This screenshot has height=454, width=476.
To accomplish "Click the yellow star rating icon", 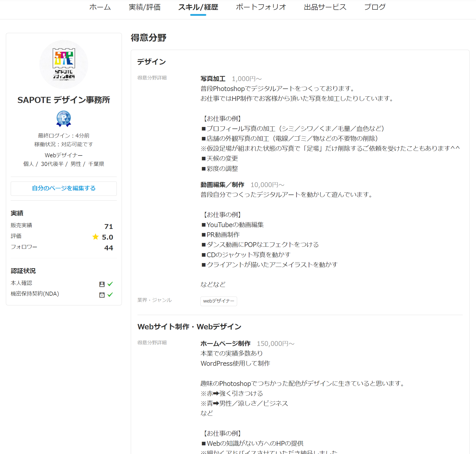I will [96, 237].
